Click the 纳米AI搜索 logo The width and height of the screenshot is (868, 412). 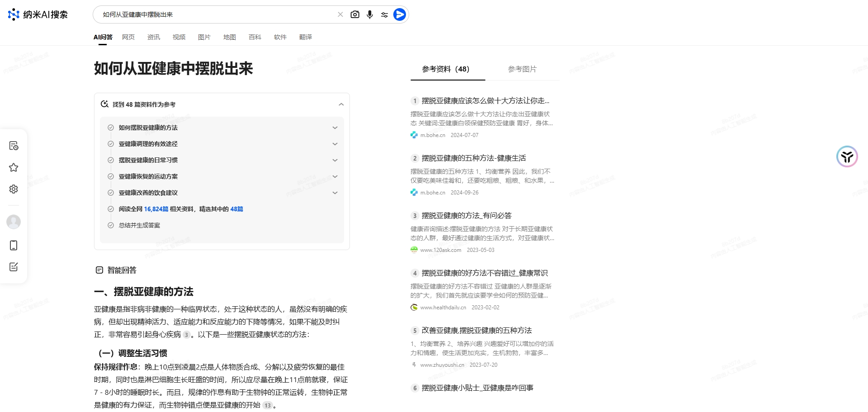[x=38, y=14]
